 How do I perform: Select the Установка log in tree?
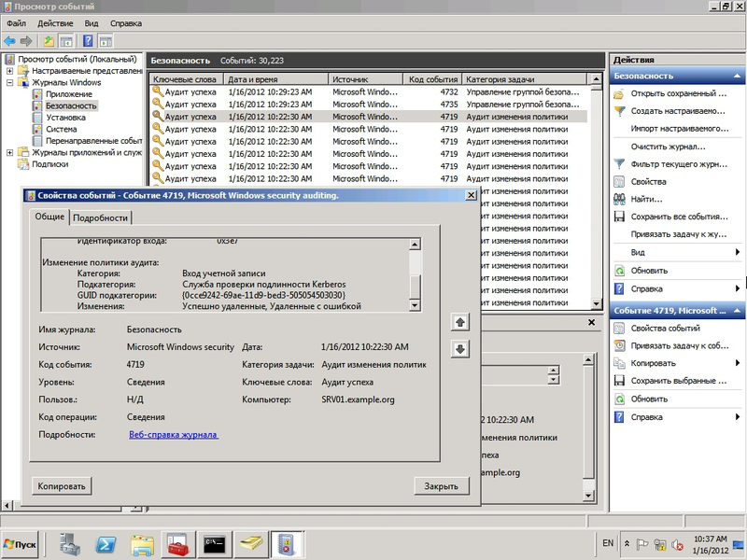pyautogui.click(x=65, y=118)
